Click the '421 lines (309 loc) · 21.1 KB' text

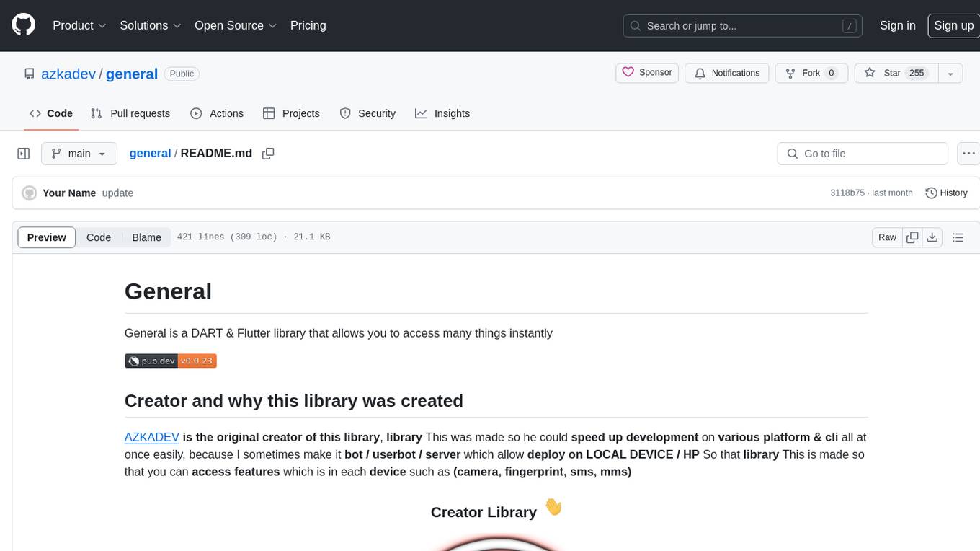[254, 237]
